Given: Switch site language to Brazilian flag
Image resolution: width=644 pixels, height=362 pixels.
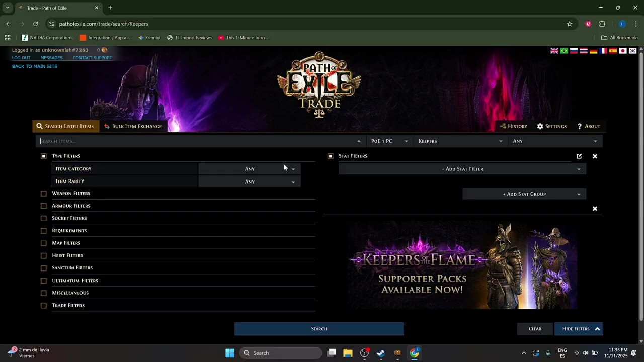Looking at the screenshot, I should (564, 51).
